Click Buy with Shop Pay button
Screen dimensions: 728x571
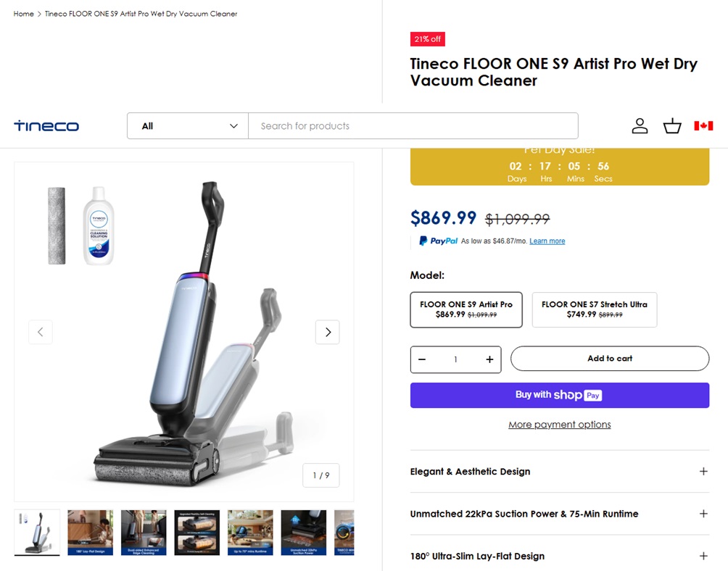[x=559, y=395]
